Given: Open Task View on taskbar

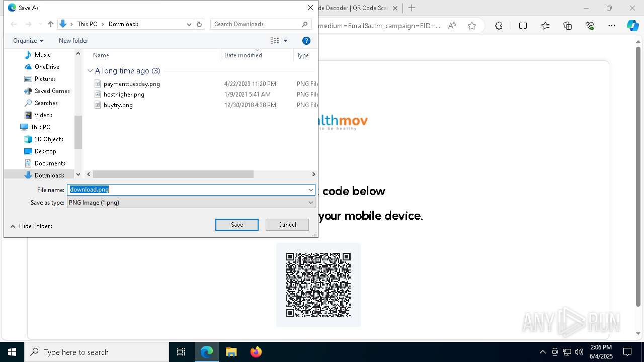Looking at the screenshot, I should pos(181,352).
